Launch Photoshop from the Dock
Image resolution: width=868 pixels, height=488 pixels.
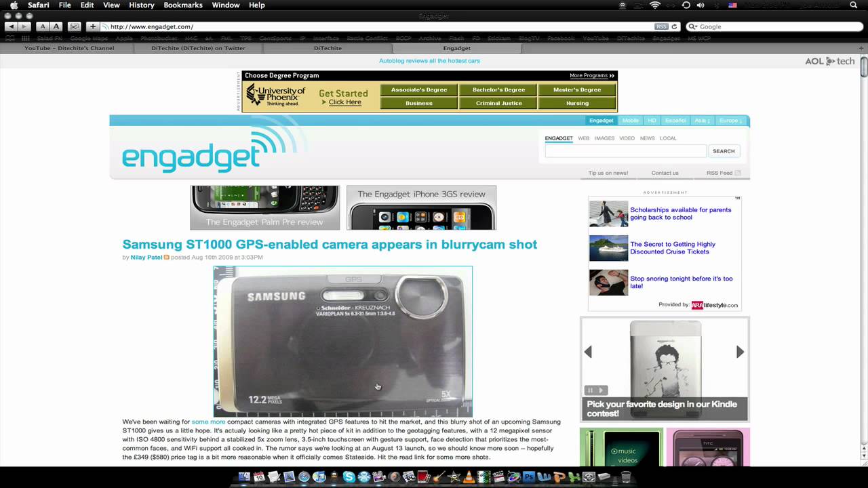click(x=529, y=477)
